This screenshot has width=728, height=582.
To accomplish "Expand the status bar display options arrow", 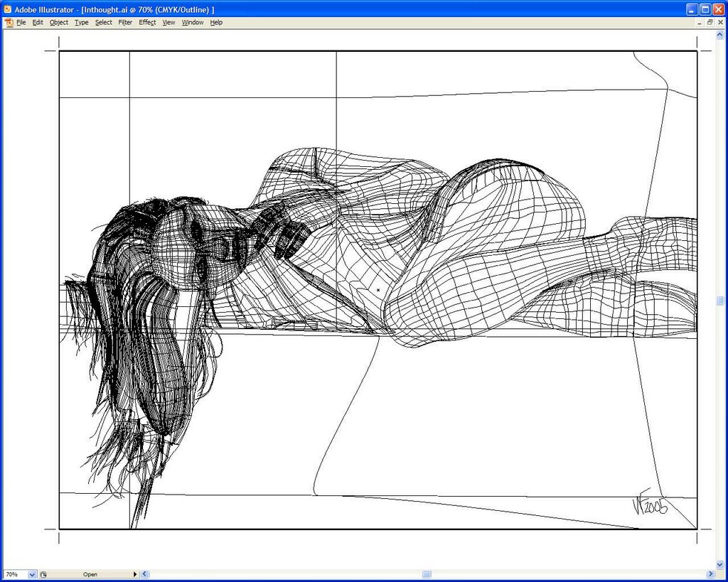I will click(135, 574).
